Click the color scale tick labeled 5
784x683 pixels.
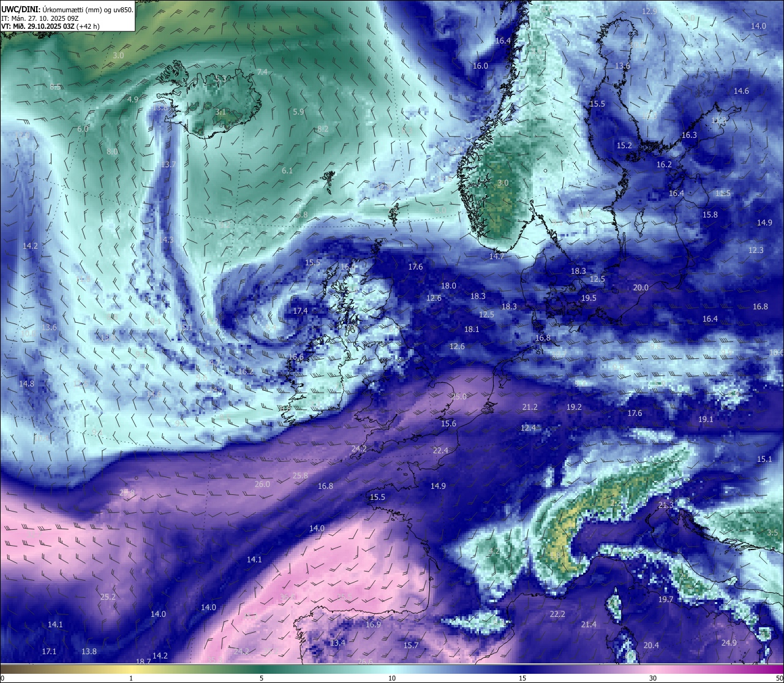click(x=262, y=678)
